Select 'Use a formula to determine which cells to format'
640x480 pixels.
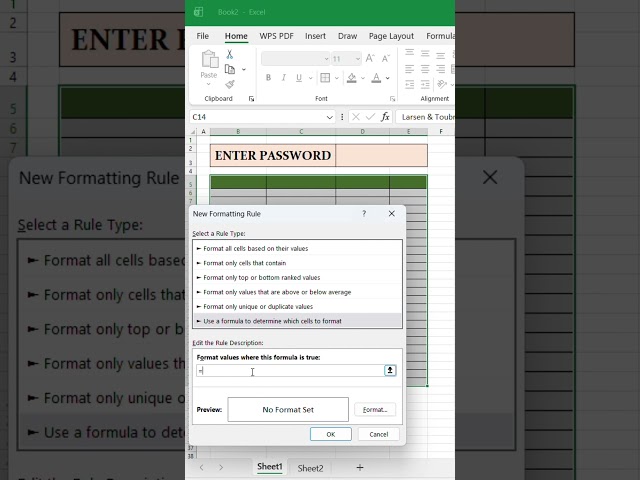(x=297, y=321)
